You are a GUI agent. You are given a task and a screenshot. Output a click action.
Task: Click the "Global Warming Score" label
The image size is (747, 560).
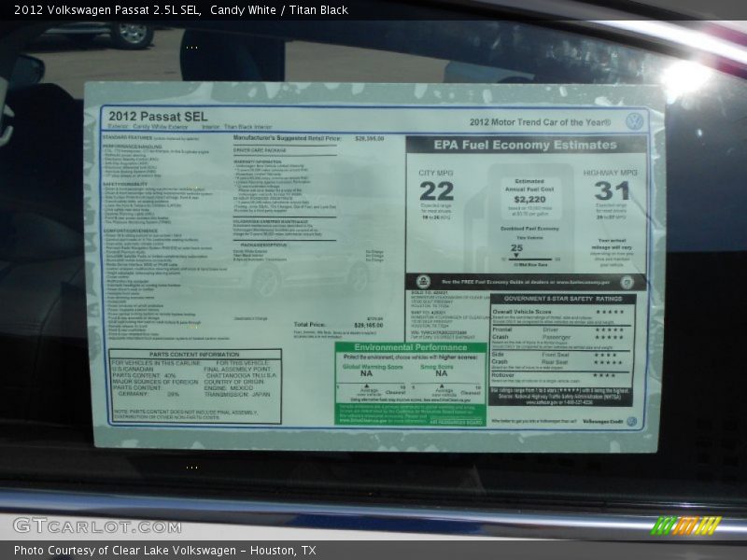coord(373,367)
